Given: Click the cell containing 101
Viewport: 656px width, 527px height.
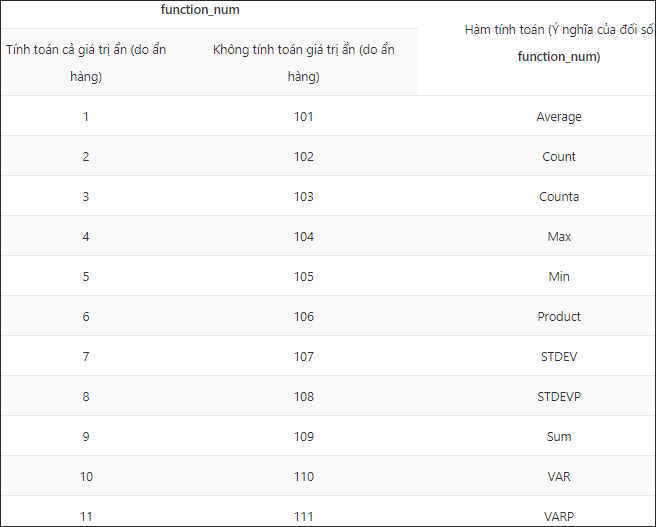Looking at the screenshot, I should (x=304, y=117).
